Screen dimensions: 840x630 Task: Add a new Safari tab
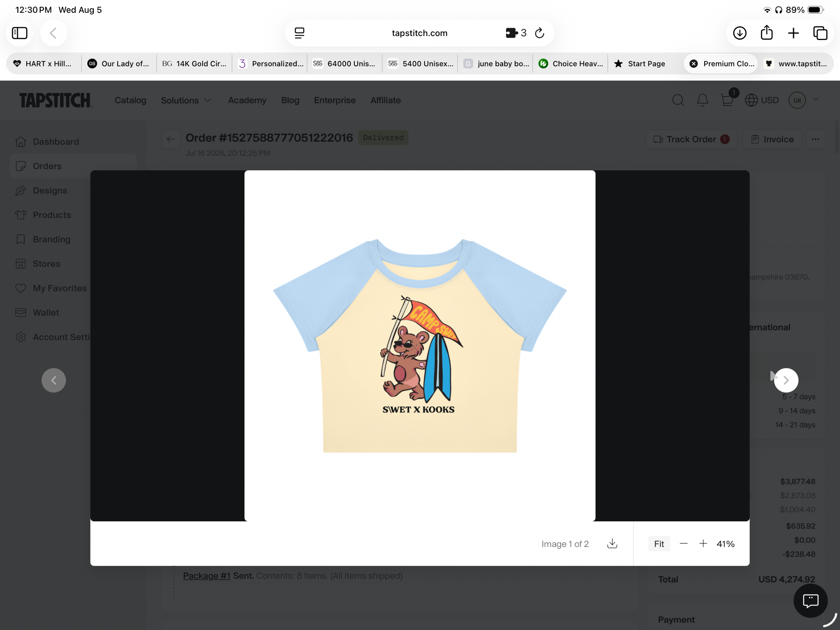point(793,33)
